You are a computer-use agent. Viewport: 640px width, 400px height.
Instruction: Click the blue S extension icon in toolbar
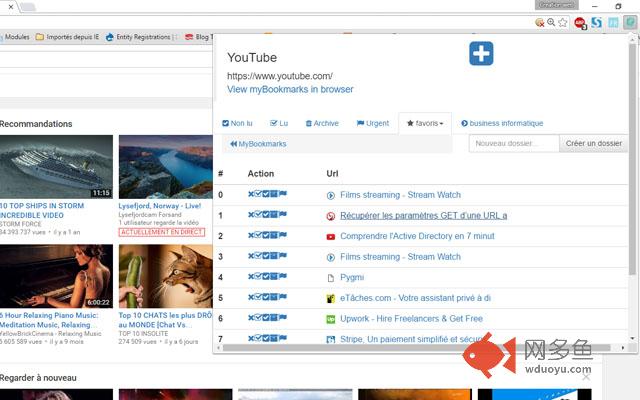[x=596, y=22]
